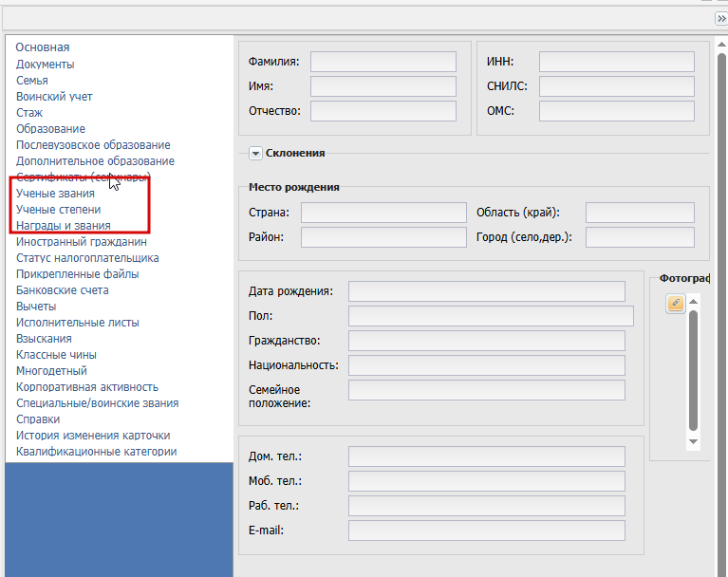Open Банковские счета
This screenshot has height=577, width=728.
63,290
